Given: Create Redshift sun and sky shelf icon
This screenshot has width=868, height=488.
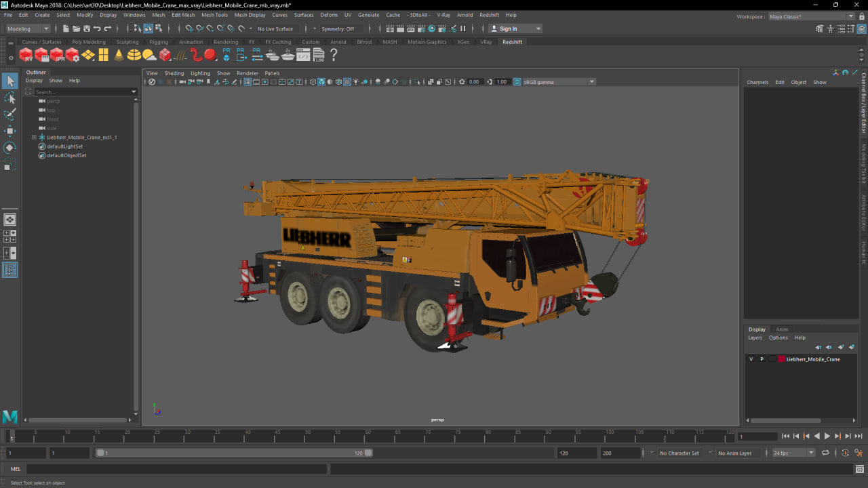Looking at the screenshot, I should tap(150, 55).
